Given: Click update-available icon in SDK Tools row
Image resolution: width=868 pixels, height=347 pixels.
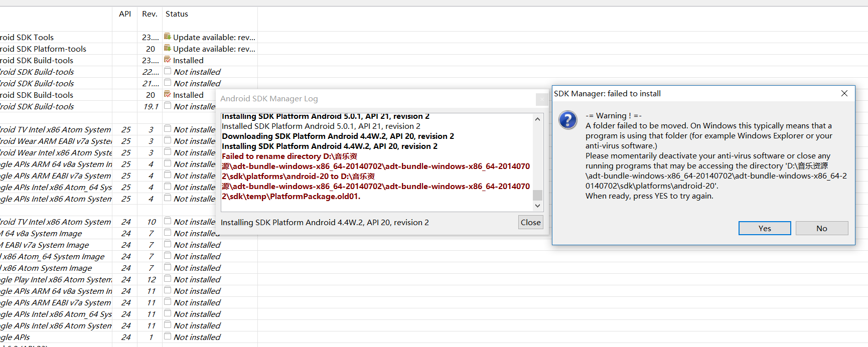Looking at the screenshot, I should pyautogui.click(x=168, y=37).
